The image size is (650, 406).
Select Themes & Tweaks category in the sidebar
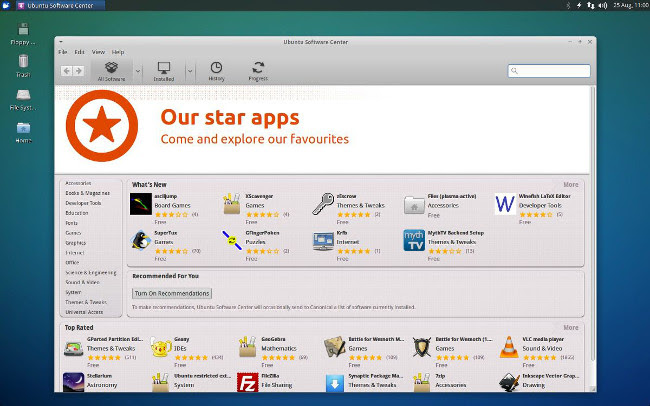pos(86,302)
